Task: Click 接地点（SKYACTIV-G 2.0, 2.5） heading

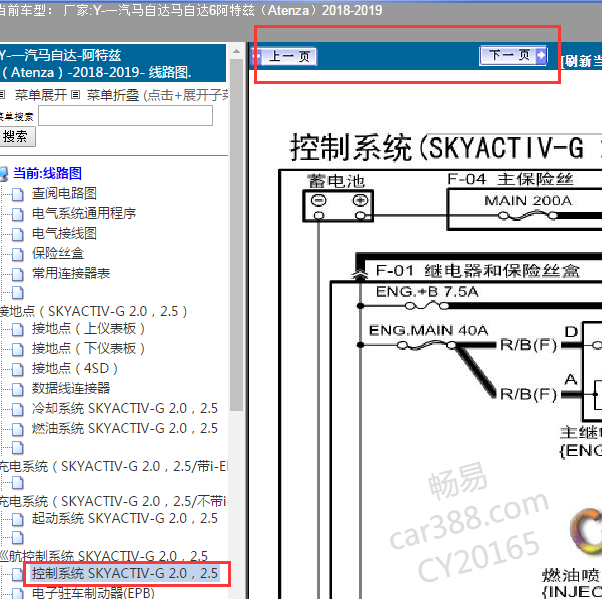Action: (93, 311)
